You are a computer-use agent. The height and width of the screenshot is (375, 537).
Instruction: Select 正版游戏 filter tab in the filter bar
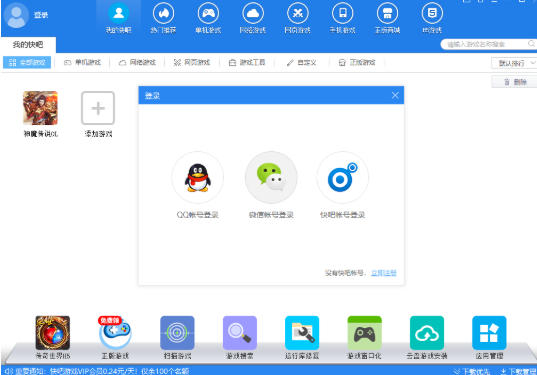coord(357,62)
